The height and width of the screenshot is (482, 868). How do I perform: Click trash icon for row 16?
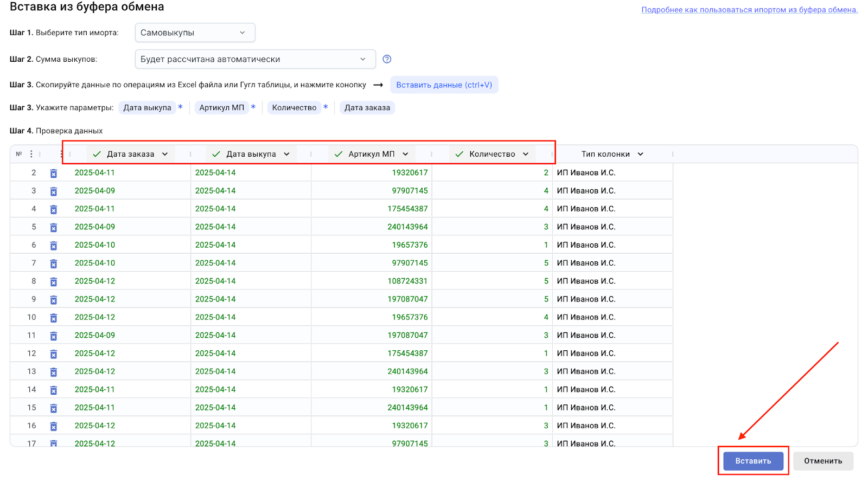pyautogui.click(x=54, y=426)
